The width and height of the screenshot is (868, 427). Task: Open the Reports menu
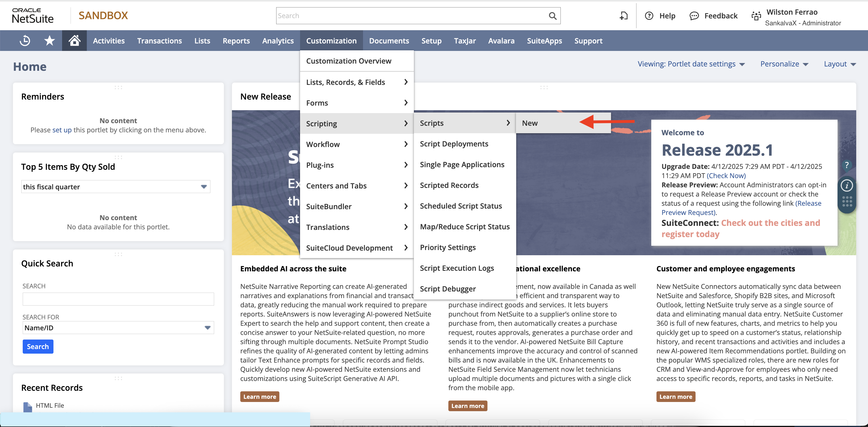click(236, 41)
